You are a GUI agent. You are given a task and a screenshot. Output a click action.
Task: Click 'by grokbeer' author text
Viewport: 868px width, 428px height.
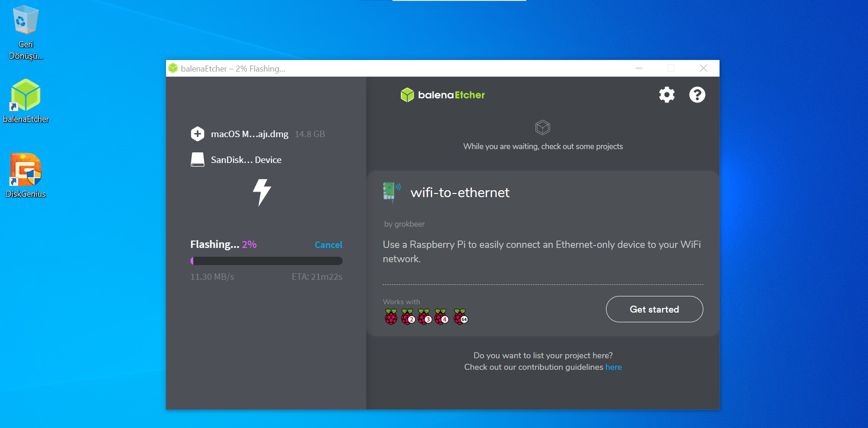point(404,224)
